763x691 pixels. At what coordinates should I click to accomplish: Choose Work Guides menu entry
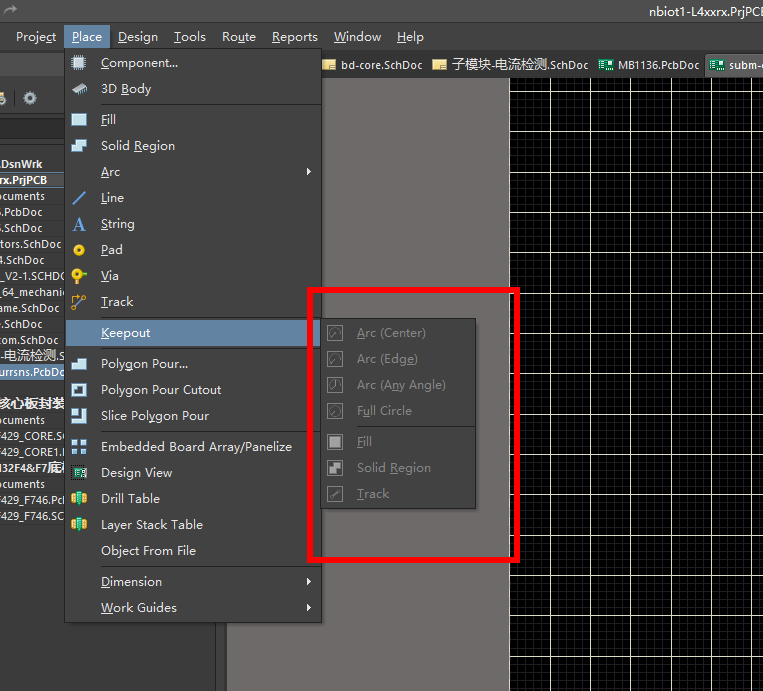(x=193, y=607)
